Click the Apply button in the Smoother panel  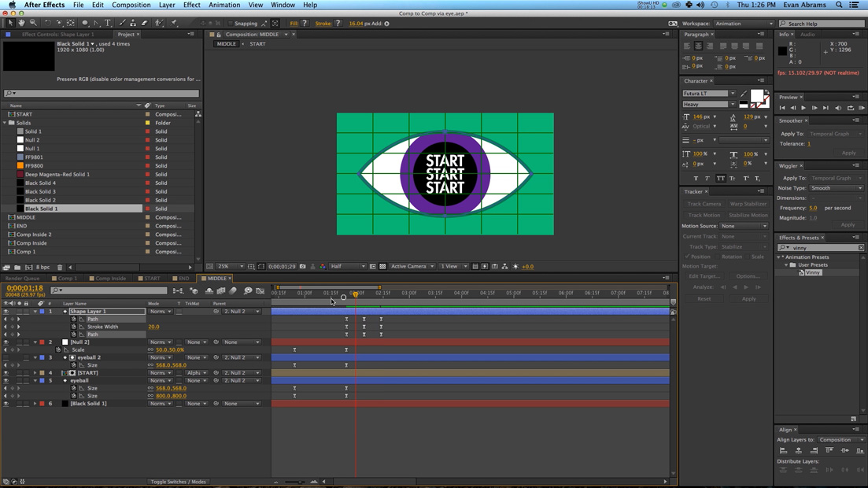point(849,153)
